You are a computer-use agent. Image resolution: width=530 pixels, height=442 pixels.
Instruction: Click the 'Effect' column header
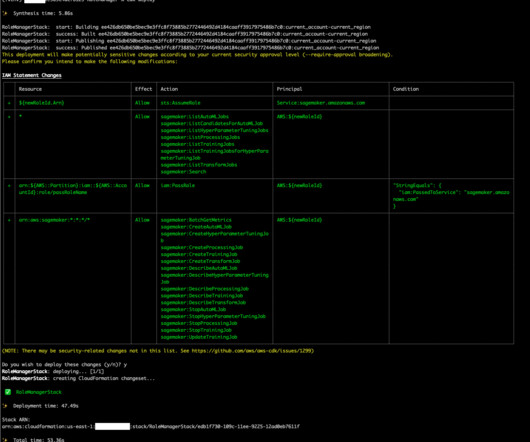click(x=143, y=89)
